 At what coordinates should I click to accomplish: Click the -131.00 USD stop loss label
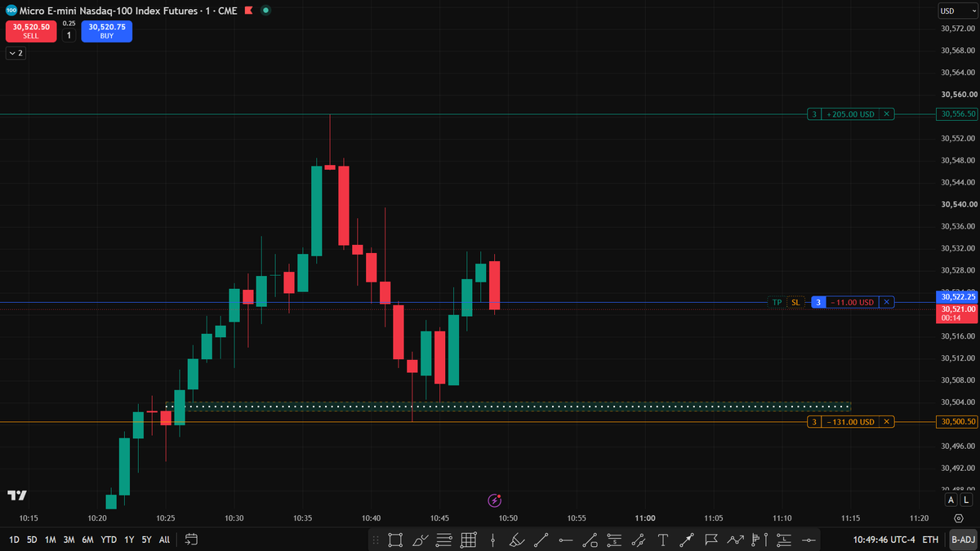tap(849, 422)
